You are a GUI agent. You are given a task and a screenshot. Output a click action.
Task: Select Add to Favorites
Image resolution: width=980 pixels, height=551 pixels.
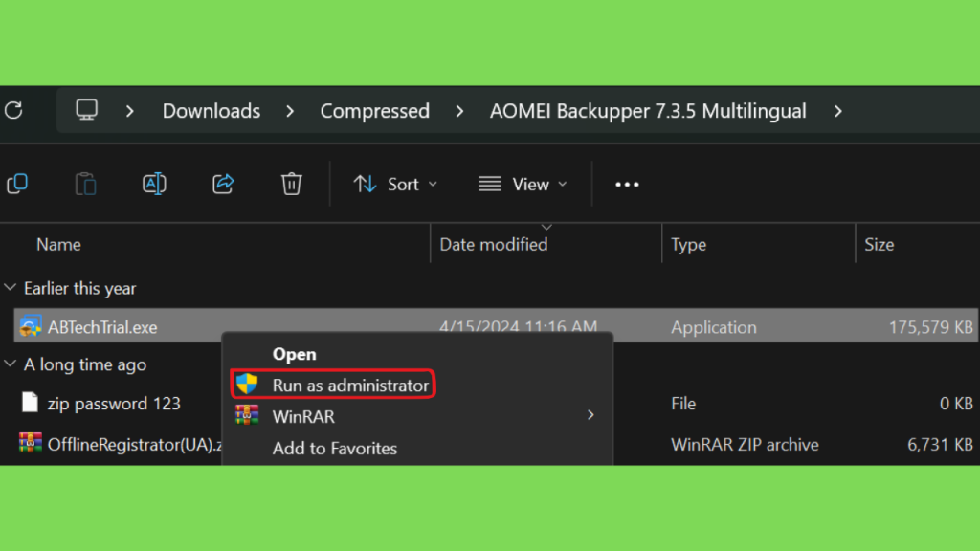(x=417, y=448)
